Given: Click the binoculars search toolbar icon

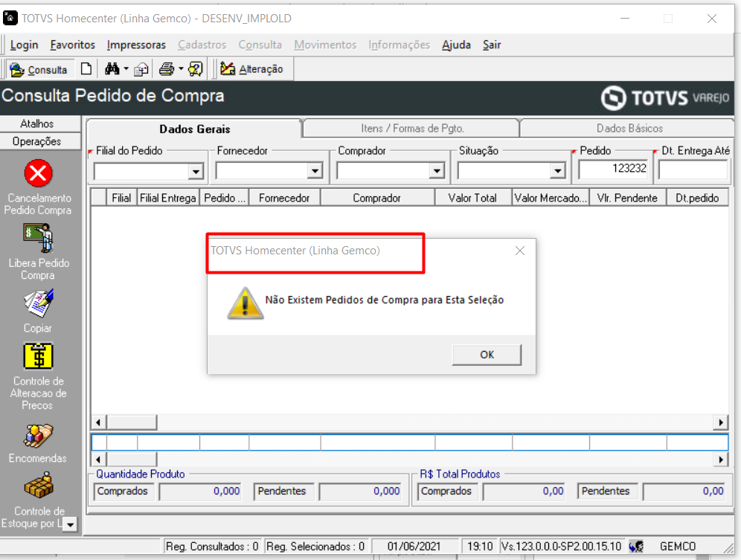Looking at the screenshot, I should [112, 69].
